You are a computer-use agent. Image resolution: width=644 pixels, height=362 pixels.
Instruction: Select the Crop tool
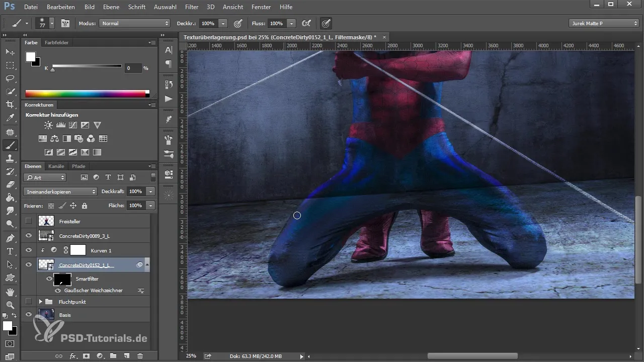[x=10, y=105]
